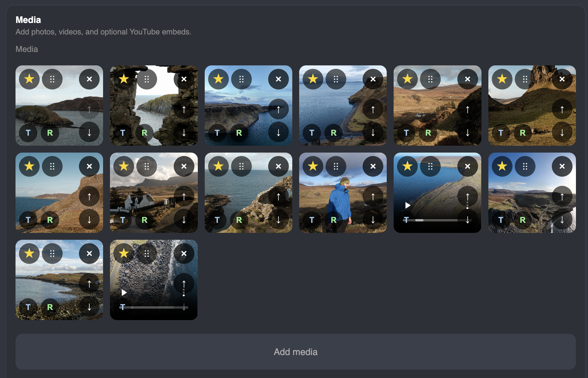Viewport: 588px width, 378px height.
Task: Remove the stone ruin window photo
Action: [184, 79]
